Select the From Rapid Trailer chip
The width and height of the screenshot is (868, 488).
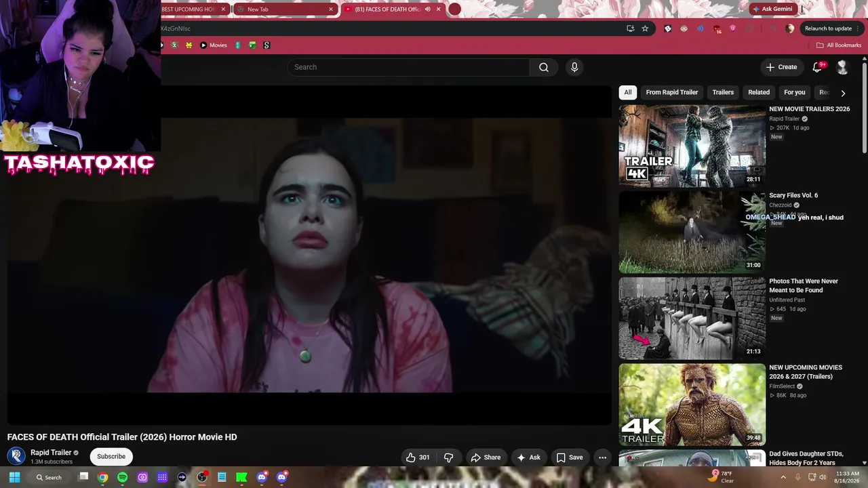pyautogui.click(x=672, y=92)
